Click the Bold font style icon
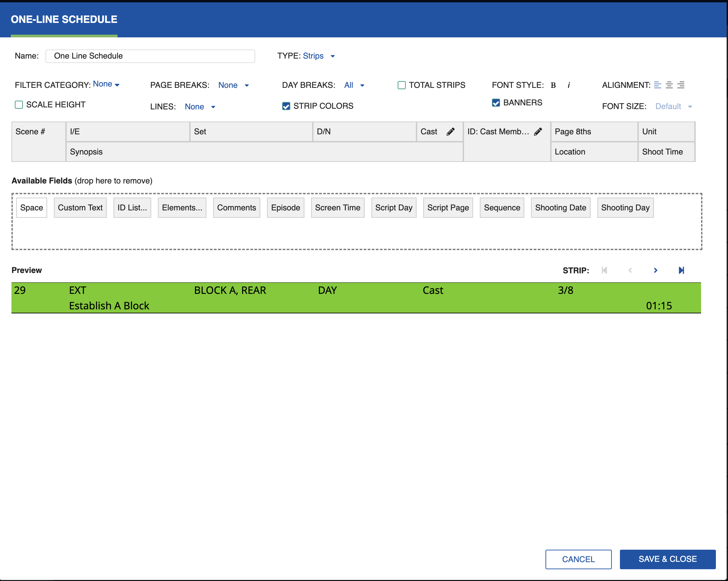This screenshot has height=581, width=728. [x=553, y=85]
